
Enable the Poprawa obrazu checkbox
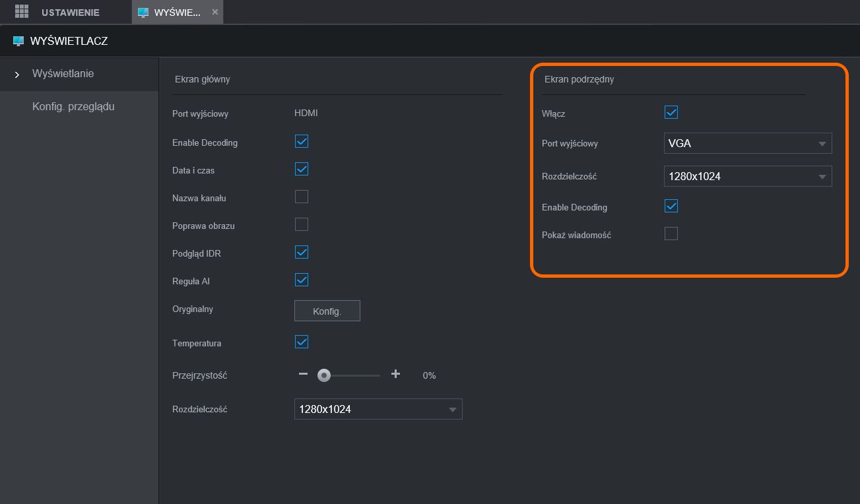click(x=302, y=225)
